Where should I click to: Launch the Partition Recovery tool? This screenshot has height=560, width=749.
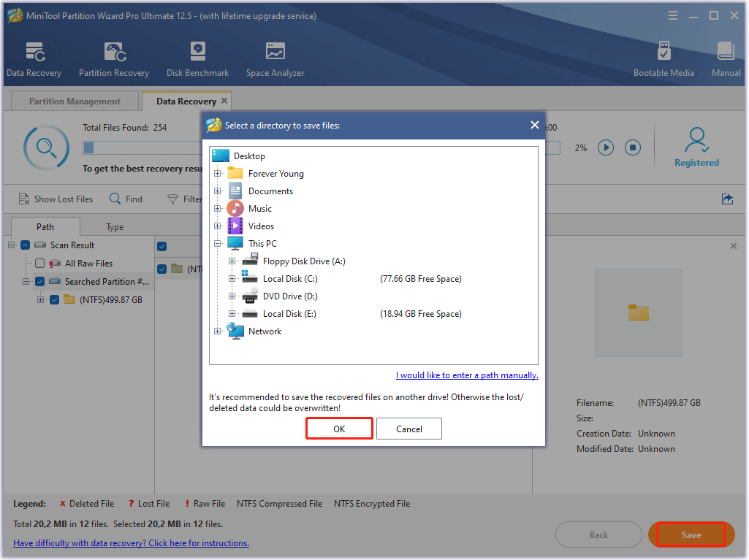pos(114,58)
